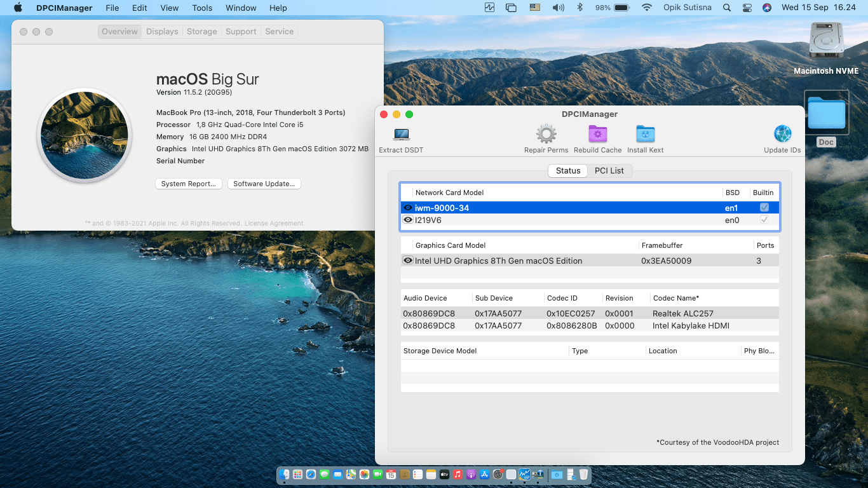Viewport: 868px width, 488px height.
Task: Open Bluetooth menu in menu bar
Action: click(580, 8)
